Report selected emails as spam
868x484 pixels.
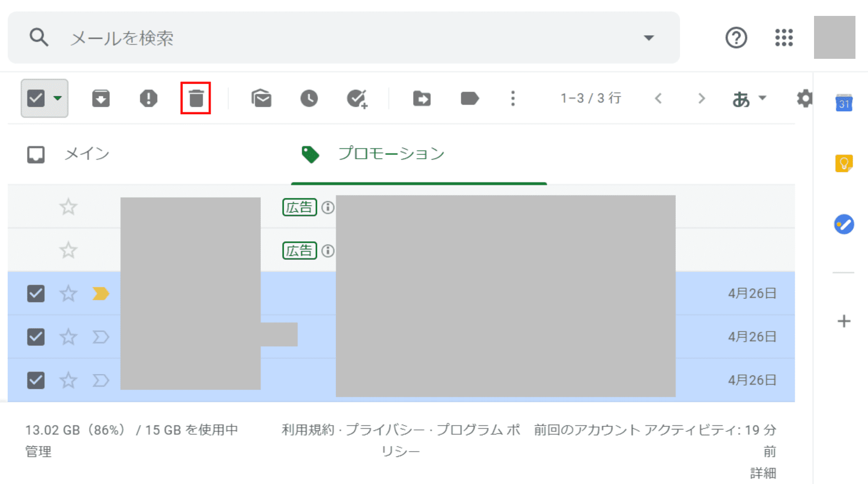148,98
